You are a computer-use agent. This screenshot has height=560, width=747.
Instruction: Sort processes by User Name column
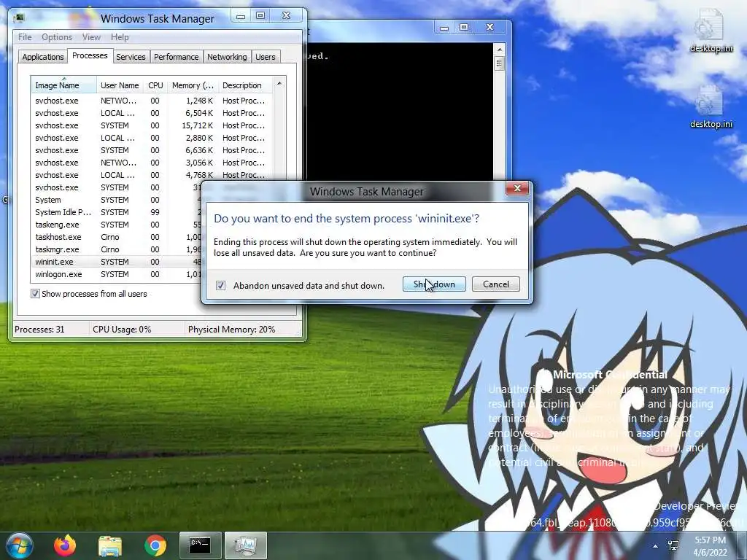pos(120,85)
